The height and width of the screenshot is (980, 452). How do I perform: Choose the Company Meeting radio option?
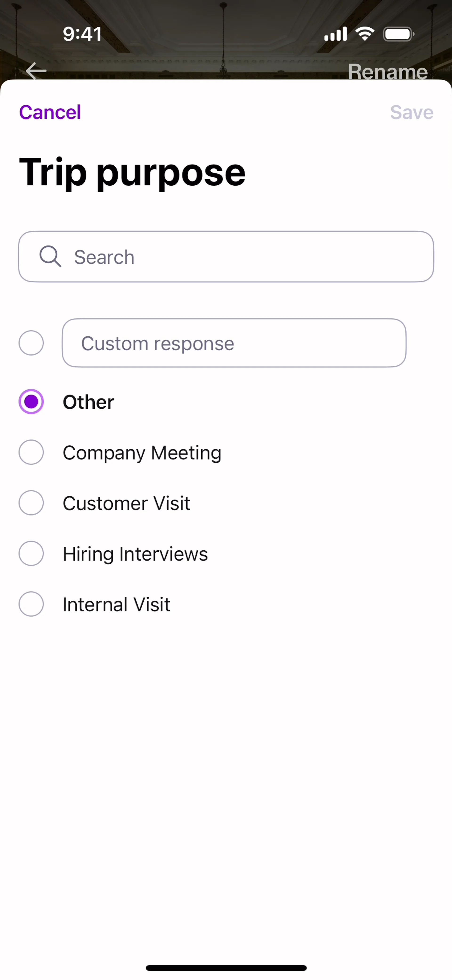31,452
